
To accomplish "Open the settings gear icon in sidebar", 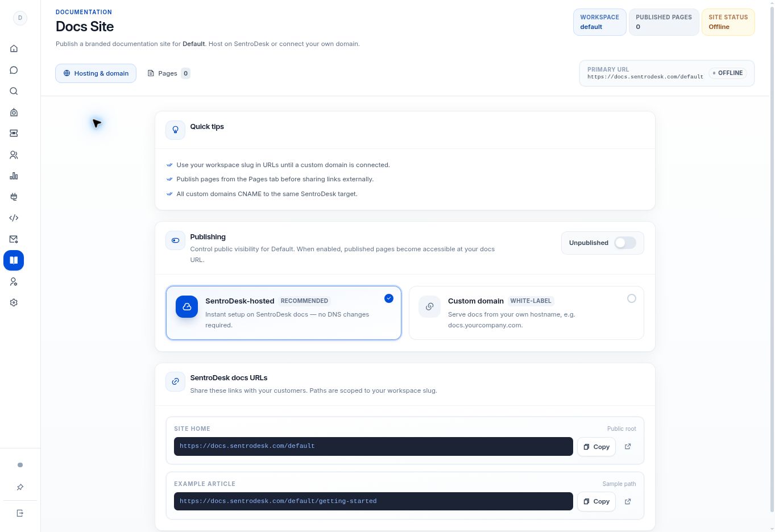I will click(14, 303).
